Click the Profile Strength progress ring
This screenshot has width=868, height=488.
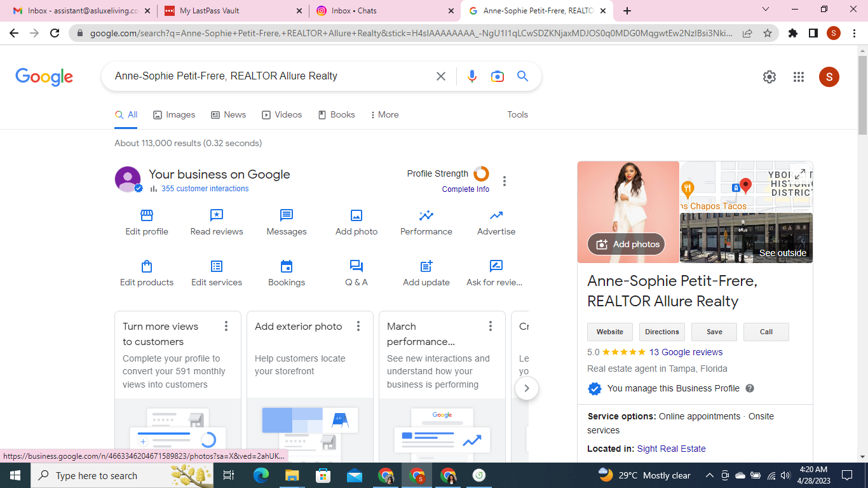coord(482,173)
